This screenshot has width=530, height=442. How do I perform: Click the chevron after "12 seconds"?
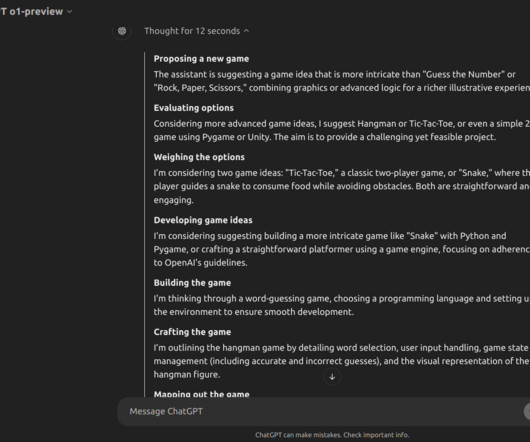click(246, 31)
